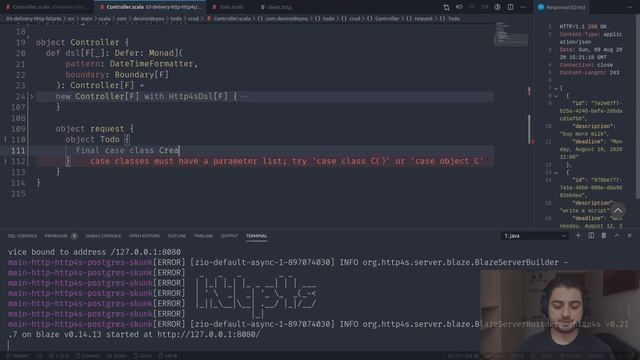
Task: Collapse the JSON array at response line 7
Action: [556, 88]
